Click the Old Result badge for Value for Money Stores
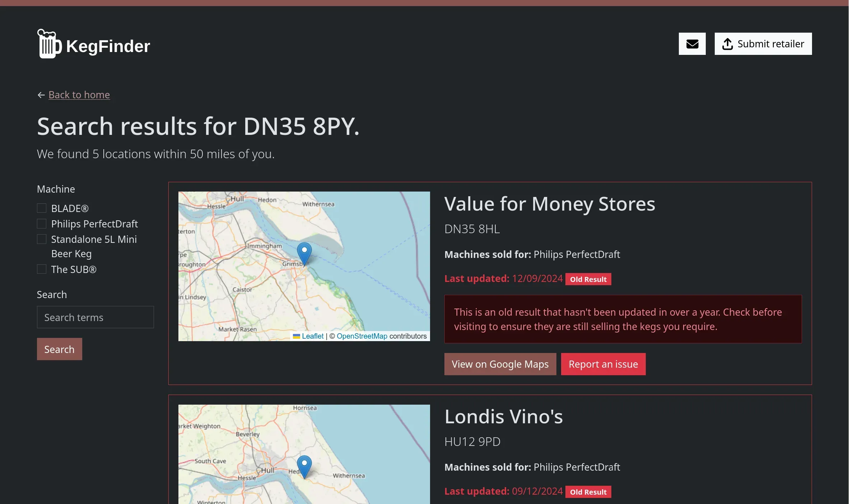Screen dimensions: 849x504 tap(588, 279)
